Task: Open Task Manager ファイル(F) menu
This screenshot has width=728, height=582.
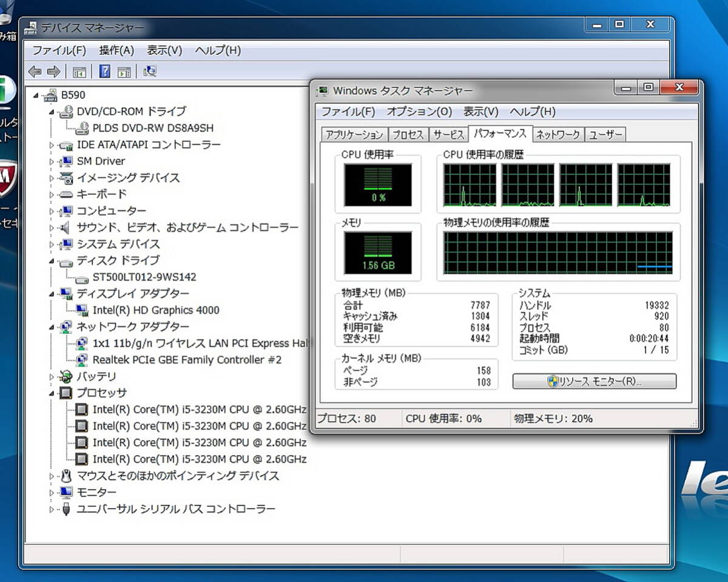Action: 348,112
